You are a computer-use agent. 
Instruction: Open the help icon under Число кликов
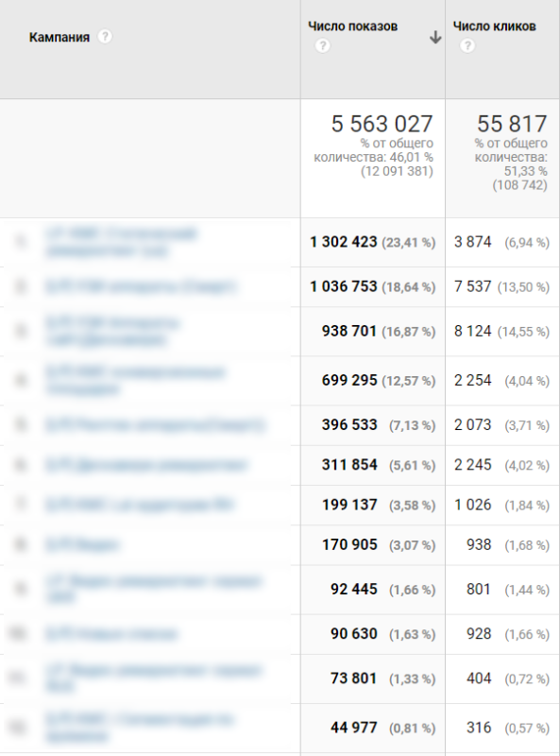click(x=467, y=45)
